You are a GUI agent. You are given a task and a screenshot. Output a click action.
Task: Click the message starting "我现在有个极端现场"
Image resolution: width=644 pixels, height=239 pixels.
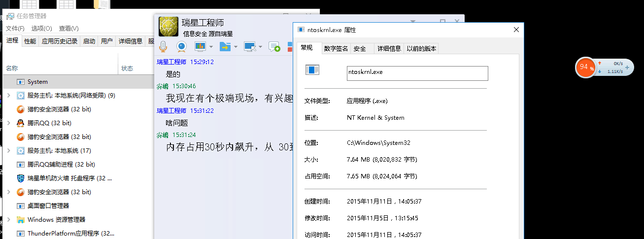[x=229, y=99]
